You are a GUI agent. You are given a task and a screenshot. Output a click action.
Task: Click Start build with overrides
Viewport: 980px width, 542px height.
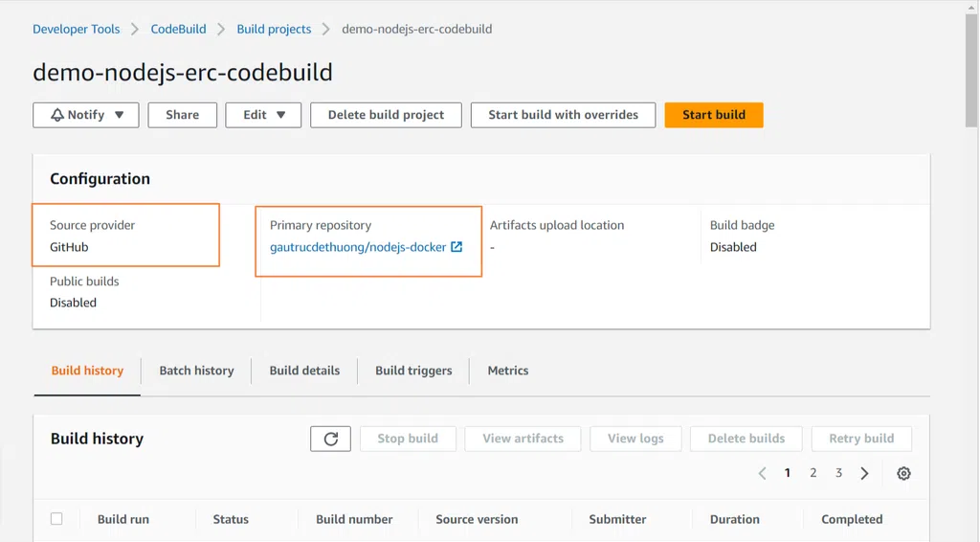pyautogui.click(x=563, y=115)
